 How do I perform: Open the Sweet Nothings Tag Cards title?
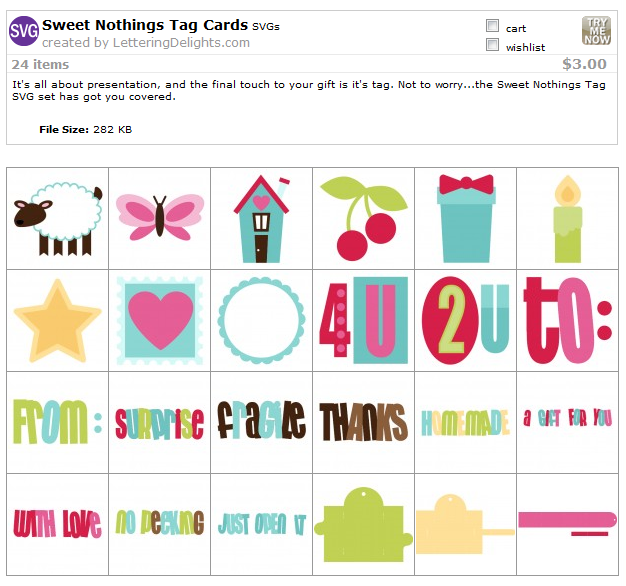(145, 25)
